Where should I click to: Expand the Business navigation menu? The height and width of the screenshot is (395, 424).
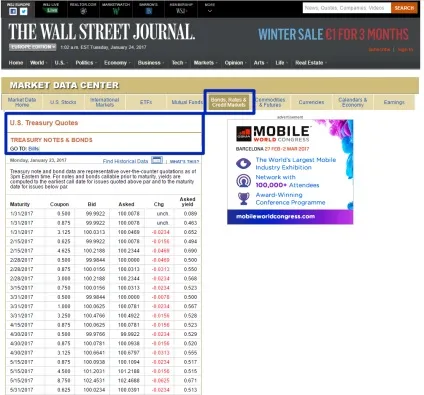(151, 63)
